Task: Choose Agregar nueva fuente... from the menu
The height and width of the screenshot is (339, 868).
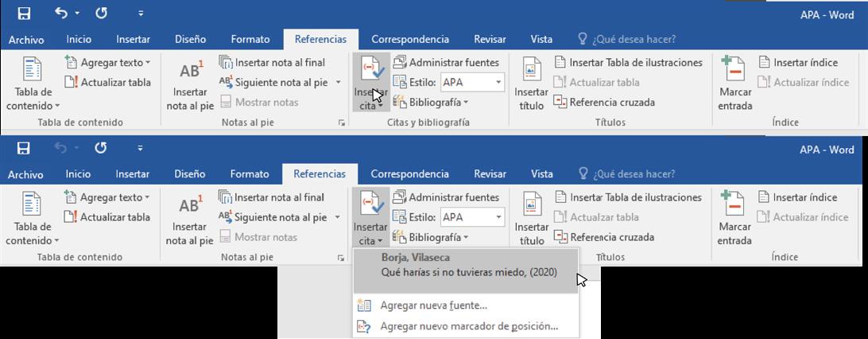Action: (466, 306)
